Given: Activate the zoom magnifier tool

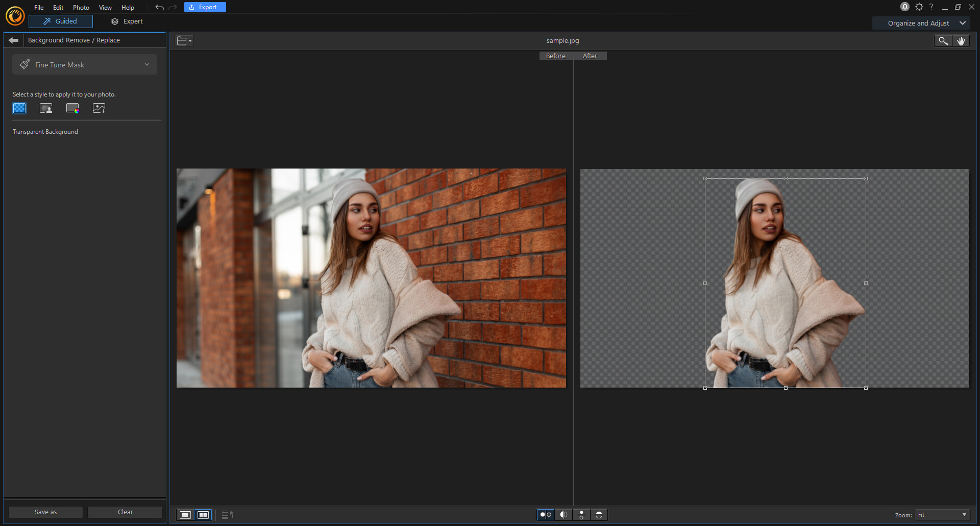Looking at the screenshot, I should tap(942, 41).
